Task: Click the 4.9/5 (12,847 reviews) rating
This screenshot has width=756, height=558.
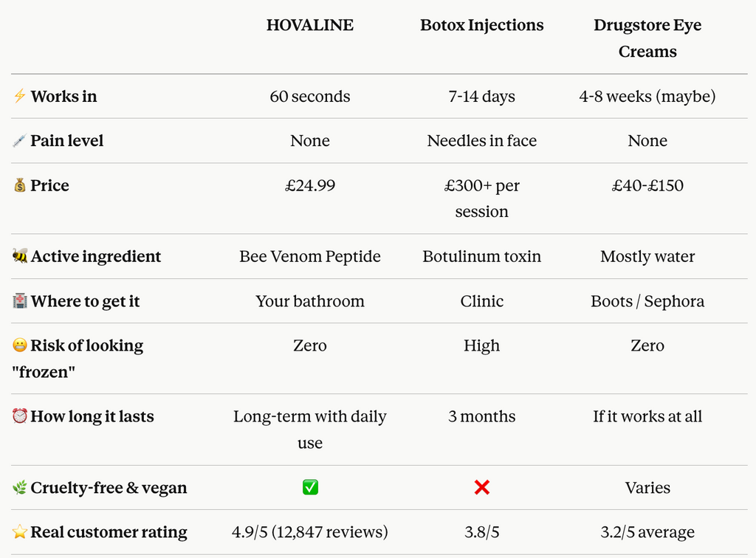Action: [310, 532]
